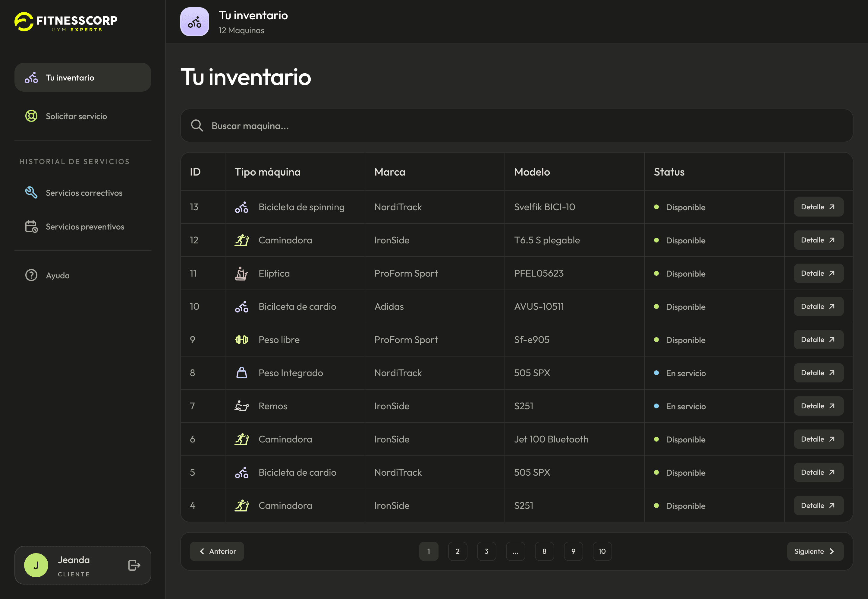Click the pagination ellipsis button

516,551
